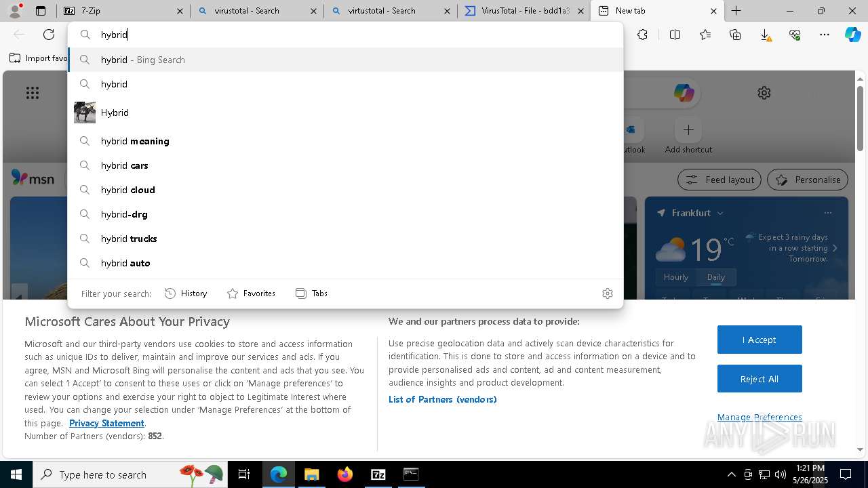Open Firefox from taskbar
Screen dimensions: 868x488
(345, 474)
